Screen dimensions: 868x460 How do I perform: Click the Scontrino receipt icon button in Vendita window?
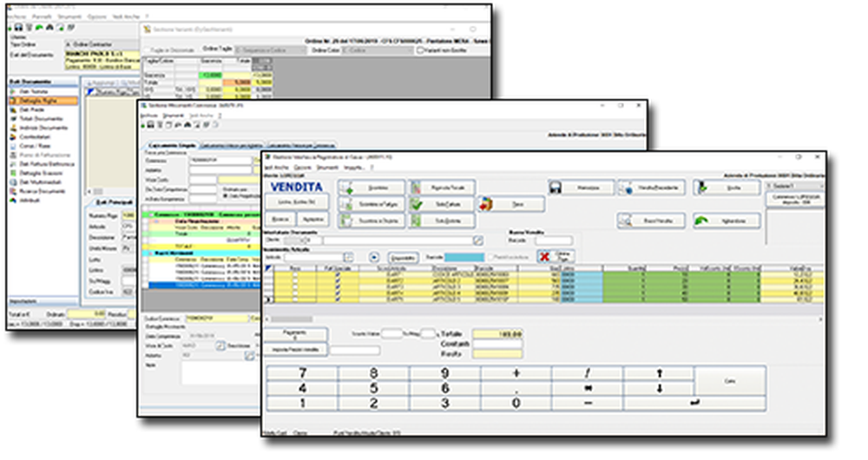(x=372, y=188)
